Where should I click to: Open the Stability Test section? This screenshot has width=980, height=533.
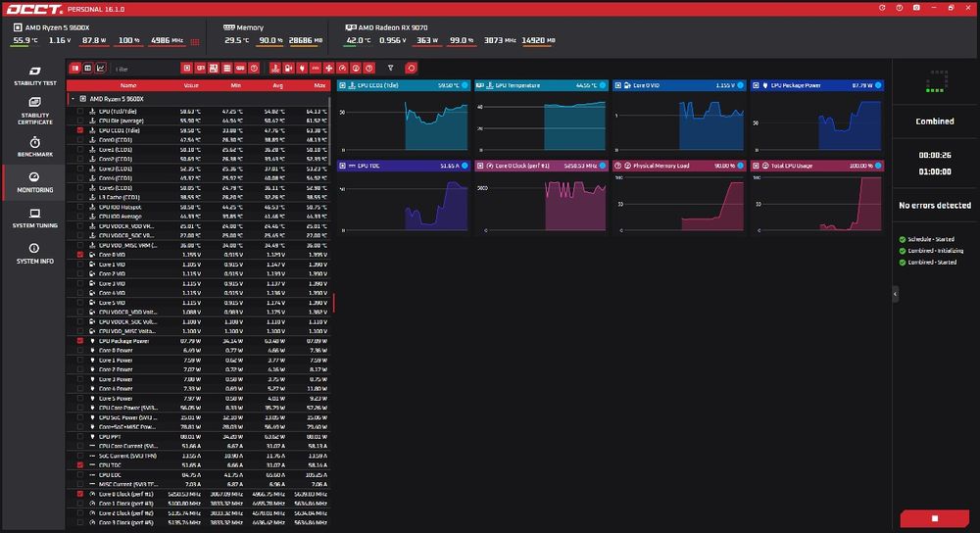[35, 75]
